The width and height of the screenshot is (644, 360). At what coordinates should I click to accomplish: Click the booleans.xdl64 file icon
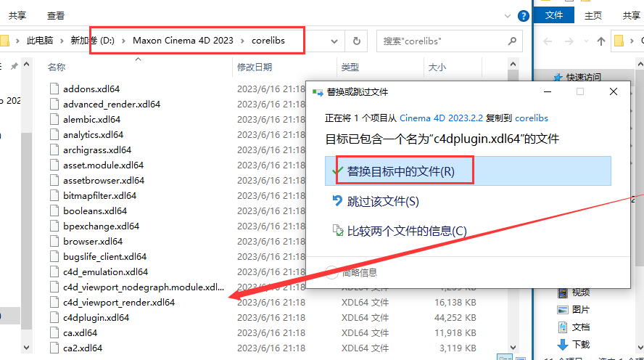tap(54, 210)
